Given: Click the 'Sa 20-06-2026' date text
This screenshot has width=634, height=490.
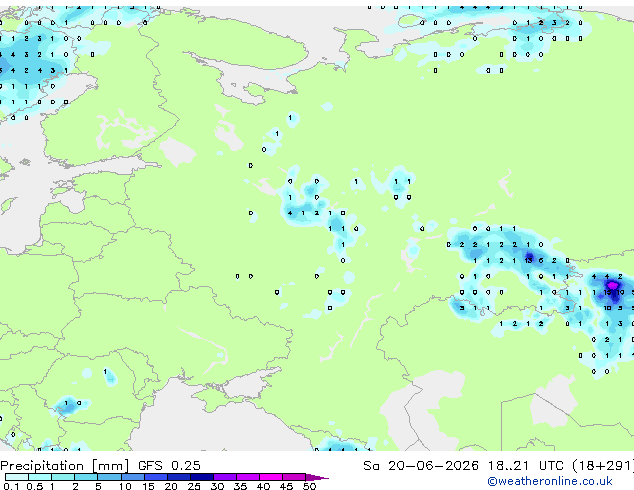Looking at the screenshot, I should [421, 466].
